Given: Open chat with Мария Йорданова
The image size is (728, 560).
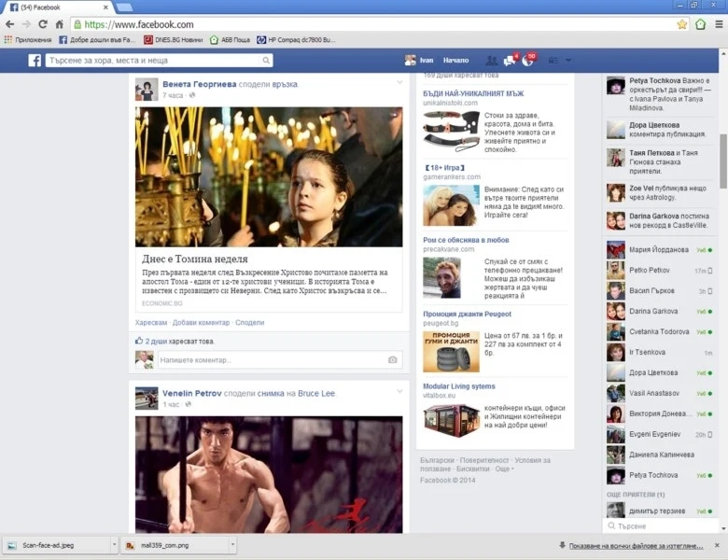Looking at the screenshot, I should (659, 250).
